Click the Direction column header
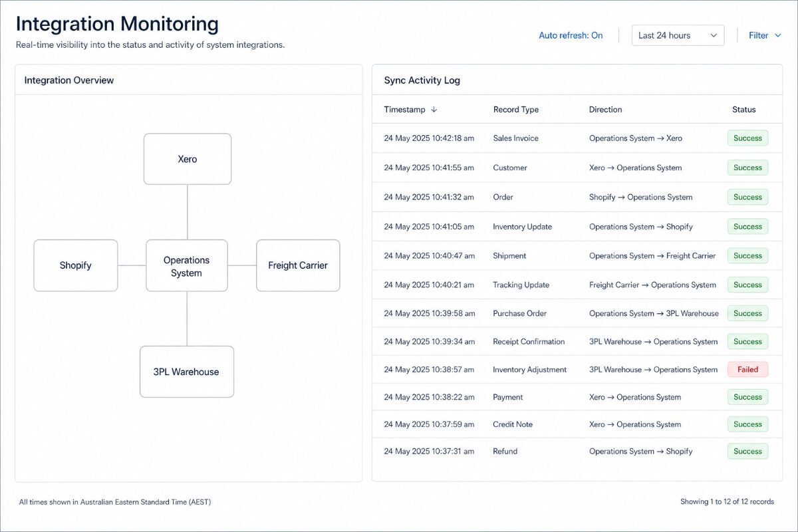Screen dimensions: 798x532 (x=606, y=110)
